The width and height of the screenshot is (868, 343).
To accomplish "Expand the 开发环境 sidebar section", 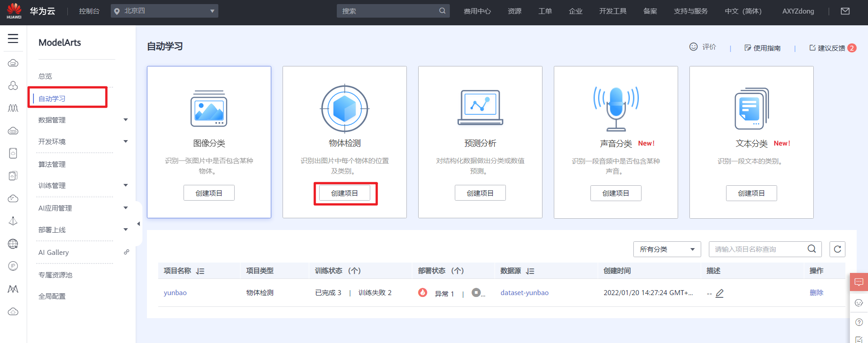I will [126, 141].
